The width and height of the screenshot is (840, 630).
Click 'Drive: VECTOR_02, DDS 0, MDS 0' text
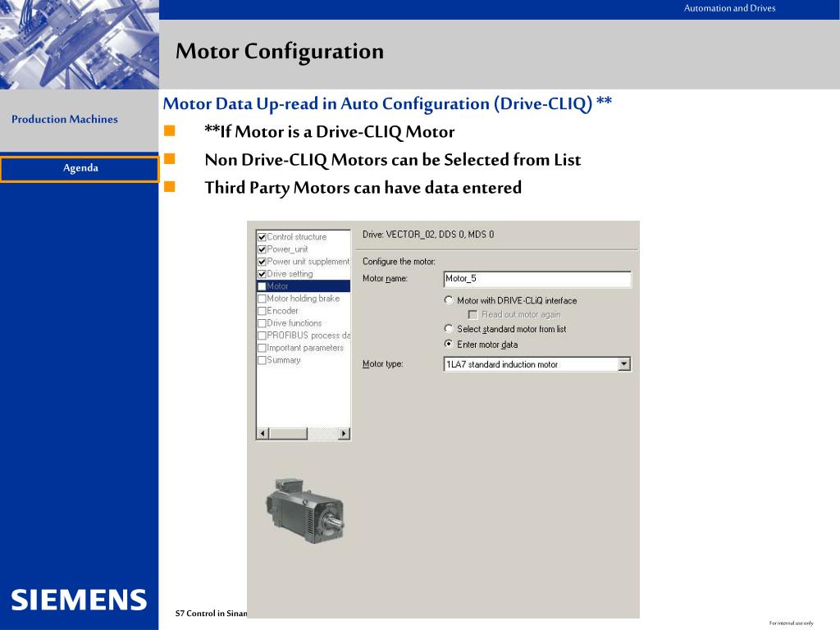click(x=428, y=234)
